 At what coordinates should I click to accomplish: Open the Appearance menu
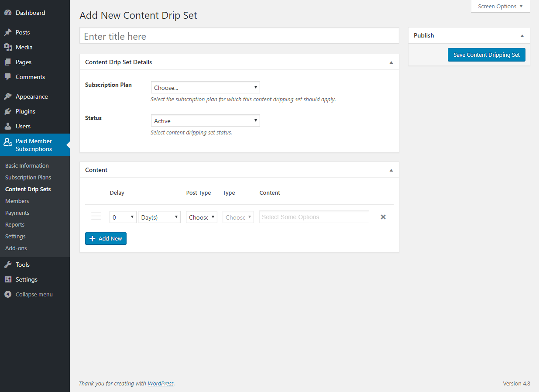tap(35, 96)
